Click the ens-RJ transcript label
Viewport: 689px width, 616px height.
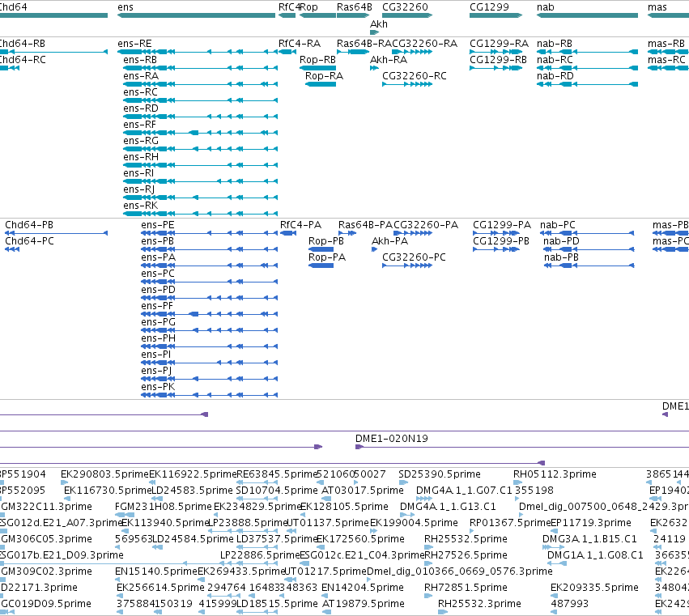point(139,189)
